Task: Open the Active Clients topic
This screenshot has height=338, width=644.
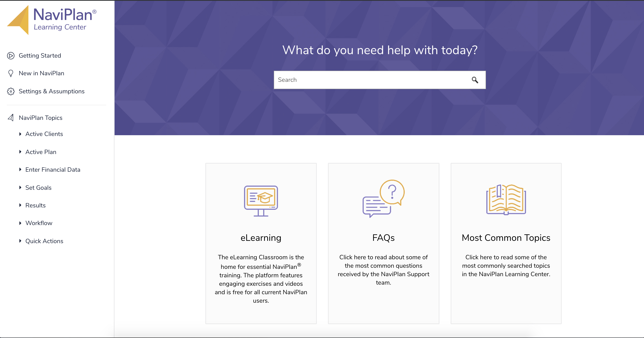Action: [44, 134]
